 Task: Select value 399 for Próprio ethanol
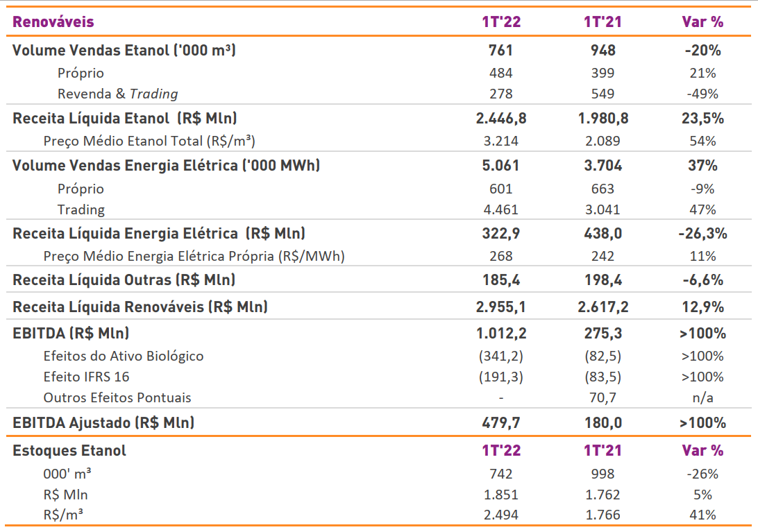pyautogui.click(x=603, y=73)
